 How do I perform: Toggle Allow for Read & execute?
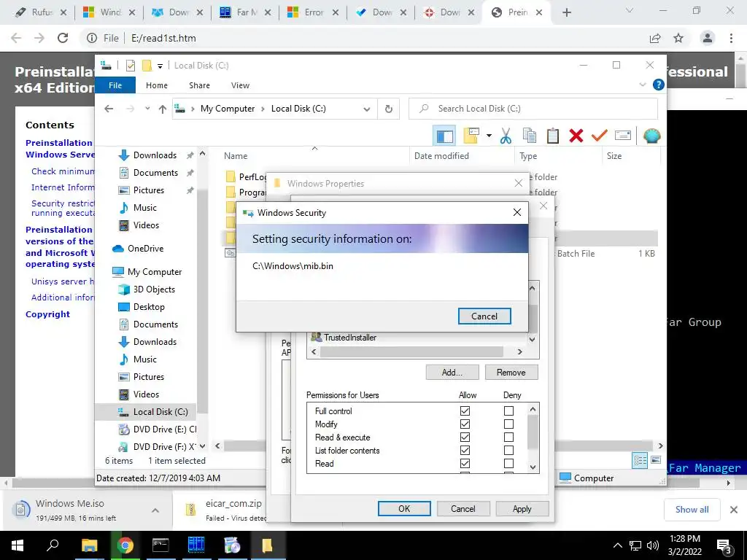click(465, 437)
